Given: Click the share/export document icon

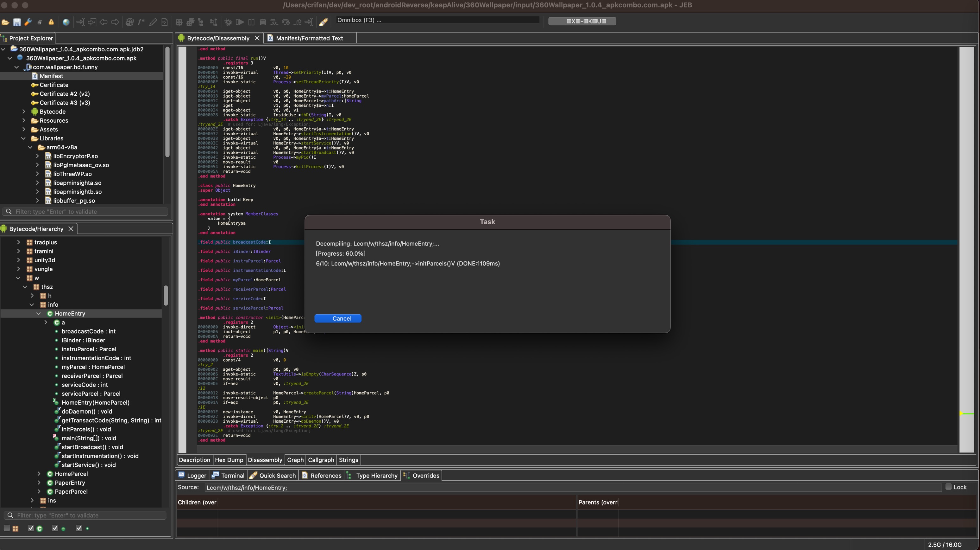Looking at the screenshot, I should click(x=164, y=22).
